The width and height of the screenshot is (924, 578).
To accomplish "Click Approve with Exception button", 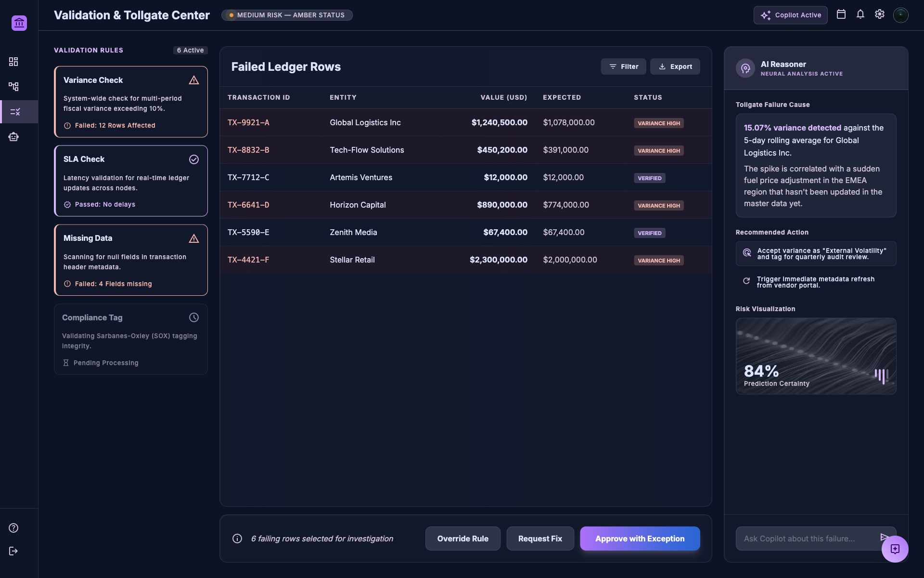I will tap(640, 539).
